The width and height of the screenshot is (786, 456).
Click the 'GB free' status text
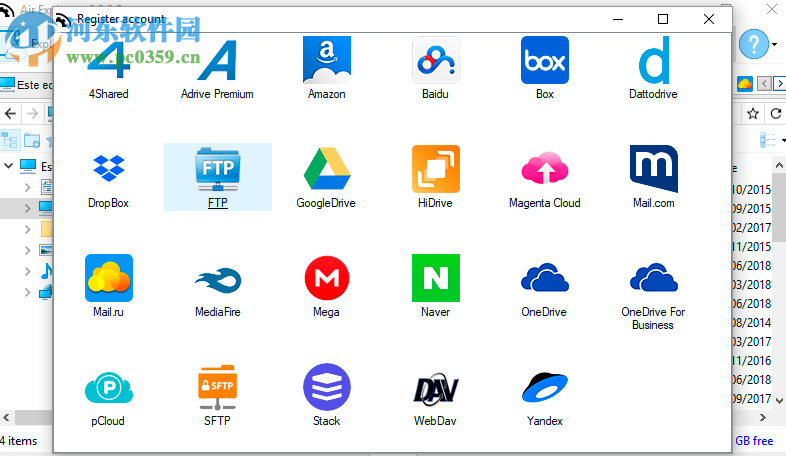(x=754, y=441)
